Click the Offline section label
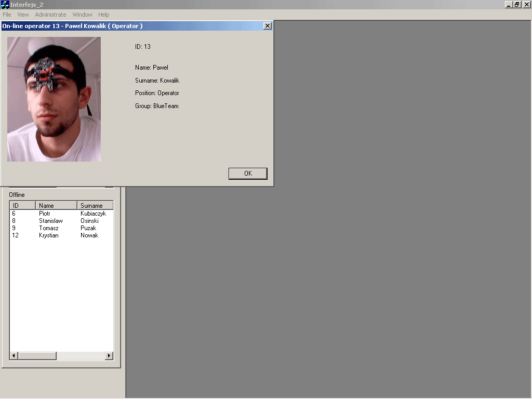 pyautogui.click(x=17, y=195)
